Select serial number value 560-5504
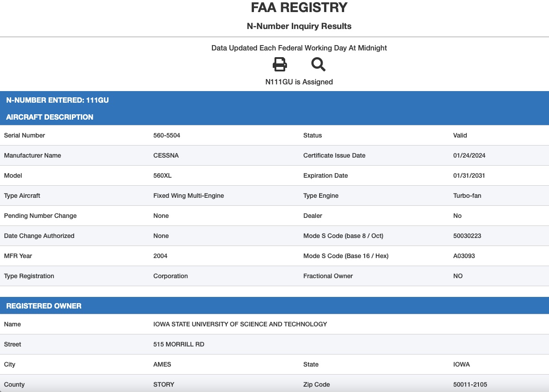This screenshot has width=549, height=392. (x=167, y=135)
